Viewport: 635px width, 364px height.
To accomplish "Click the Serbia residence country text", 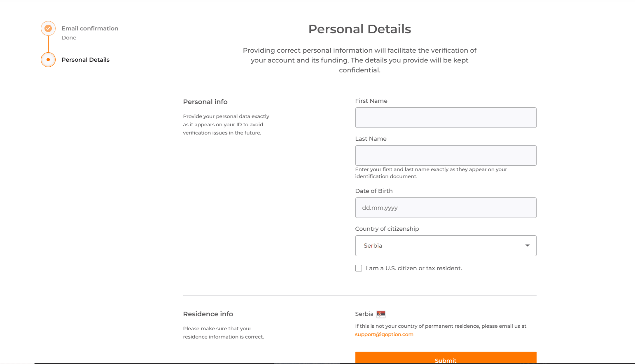I will click(364, 314).
